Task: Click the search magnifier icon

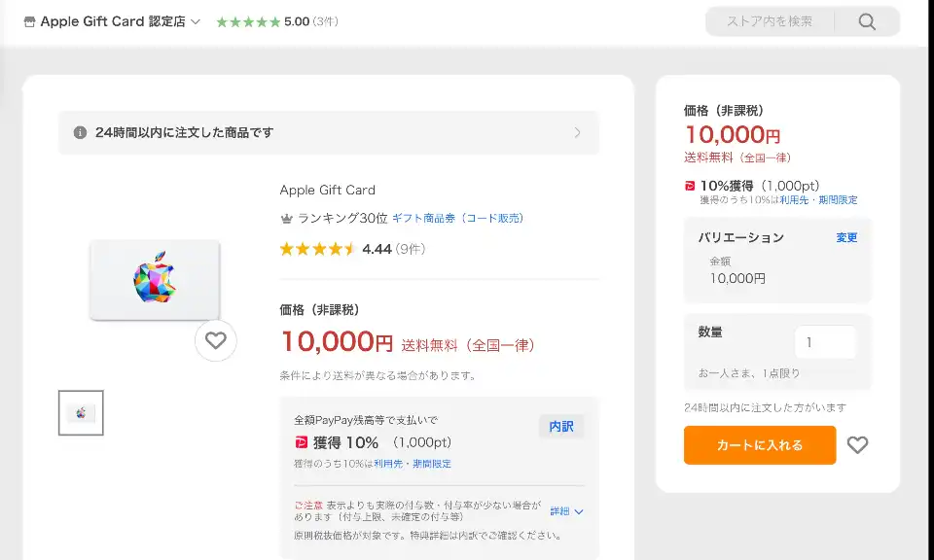Action: point(867,21)
